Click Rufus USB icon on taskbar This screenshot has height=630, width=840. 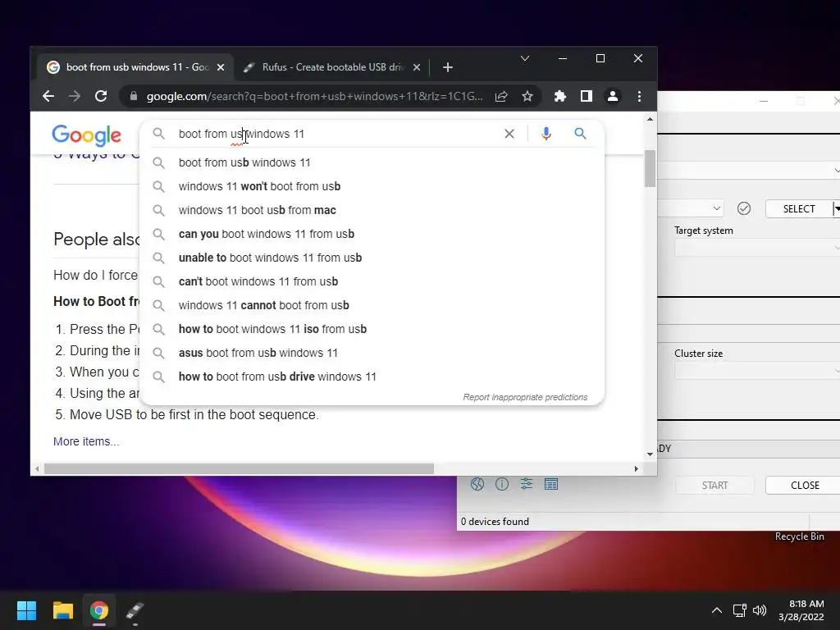coord(135,610)
